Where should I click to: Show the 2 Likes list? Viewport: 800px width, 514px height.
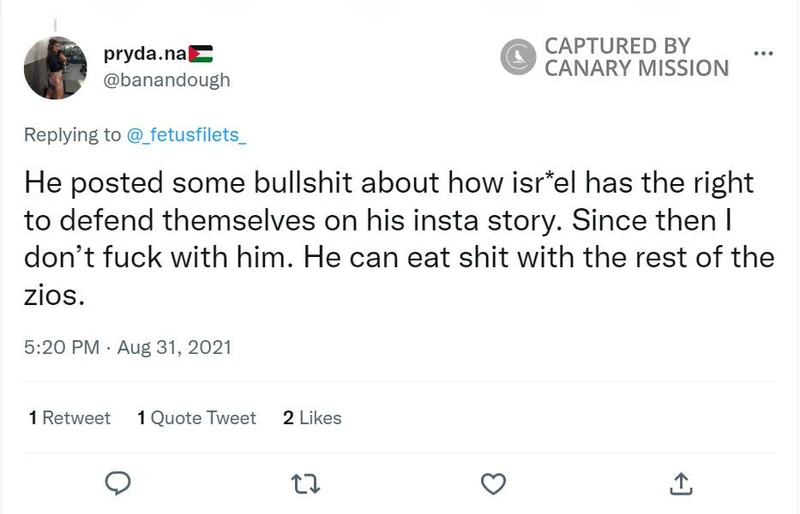click(312, 418)
